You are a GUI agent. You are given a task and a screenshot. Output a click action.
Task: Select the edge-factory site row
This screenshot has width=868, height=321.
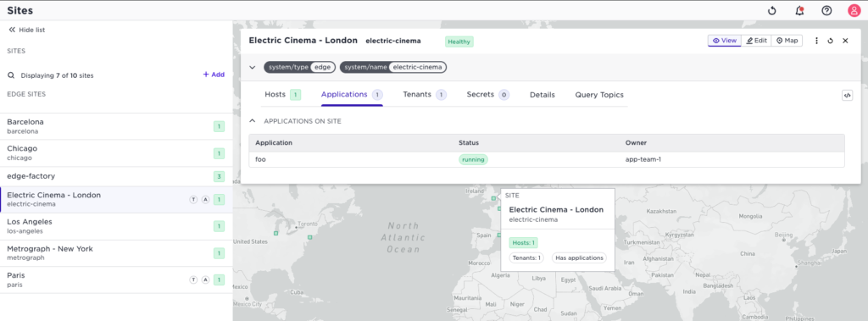[116, 176]
